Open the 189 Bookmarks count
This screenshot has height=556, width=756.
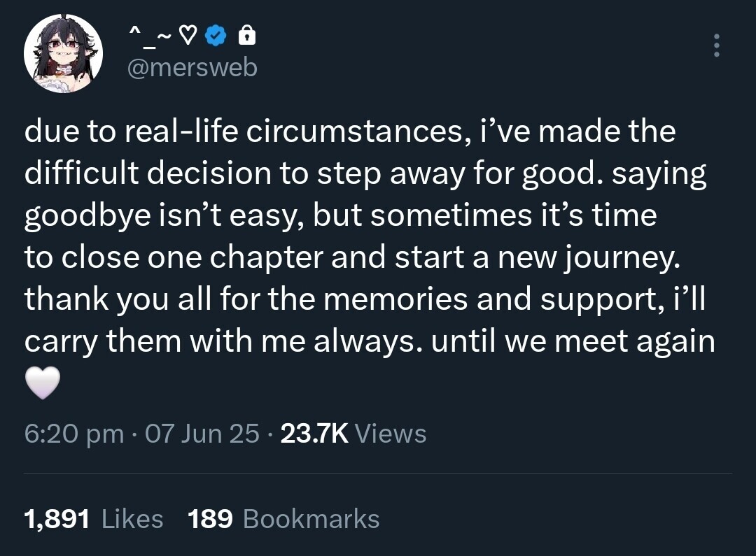click(x=211, y=519)
